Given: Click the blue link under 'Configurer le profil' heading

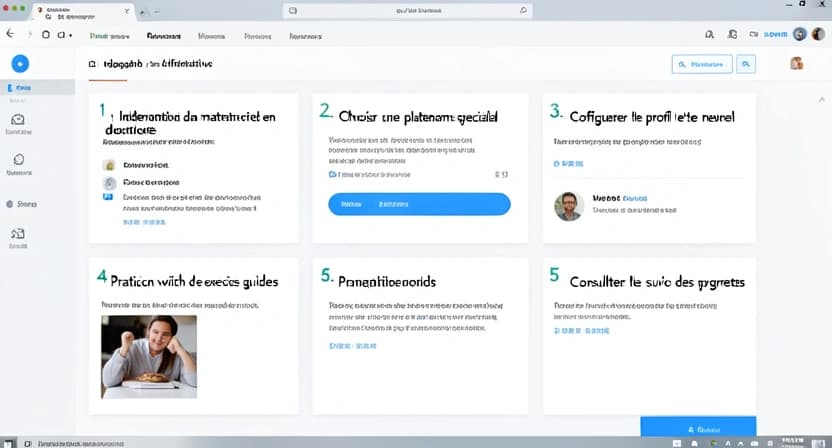Looking at the screenshot, I should [x=566, y=162].
